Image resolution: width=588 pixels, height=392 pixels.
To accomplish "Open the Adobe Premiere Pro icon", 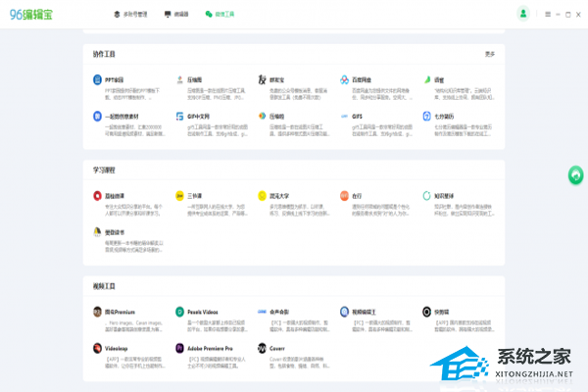I will coord(179,348).
